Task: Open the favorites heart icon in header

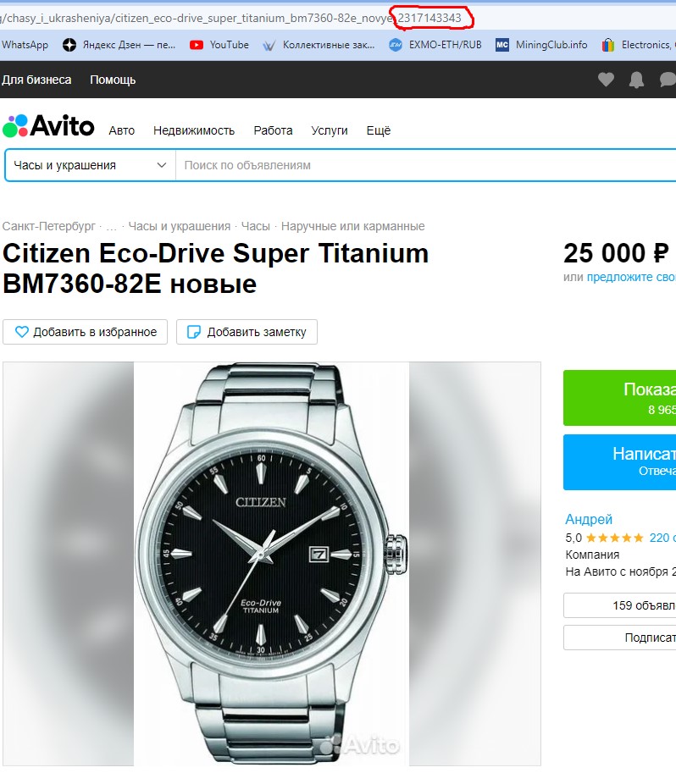Action: pos(606,80)
